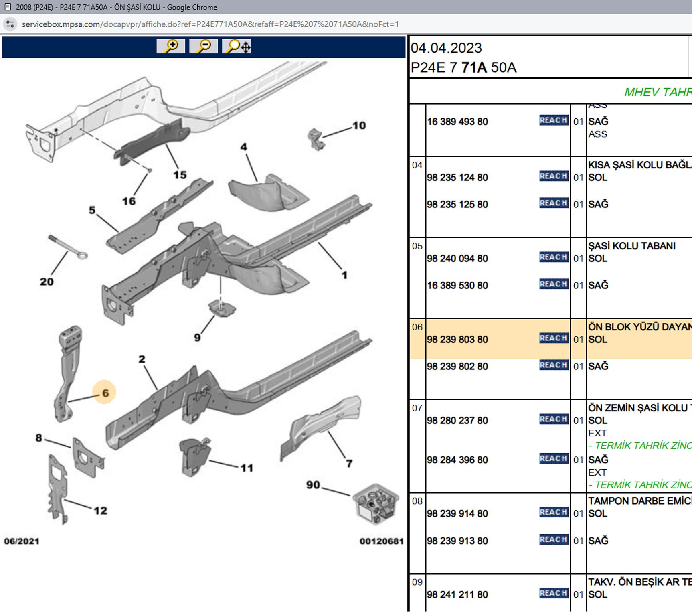Click callout number 20 near the bolt
692x616 pixels.
click(47, 282)
